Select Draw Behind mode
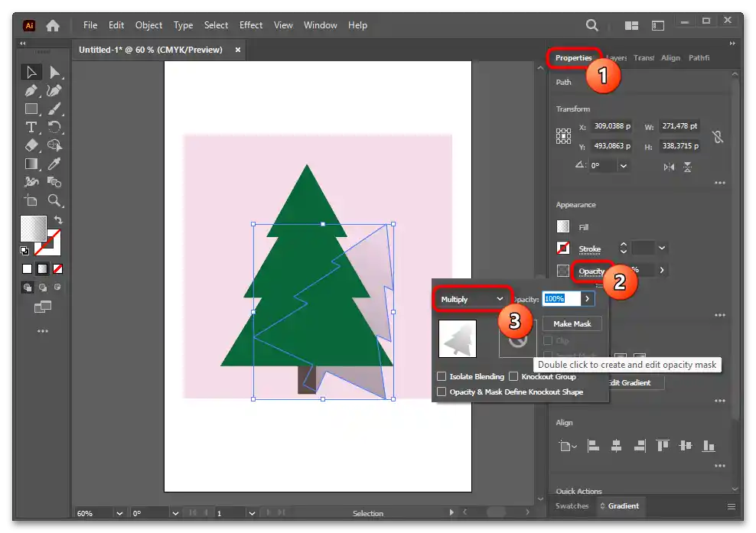The width and height of the screenshot is (756, 533). click(43, 288)
